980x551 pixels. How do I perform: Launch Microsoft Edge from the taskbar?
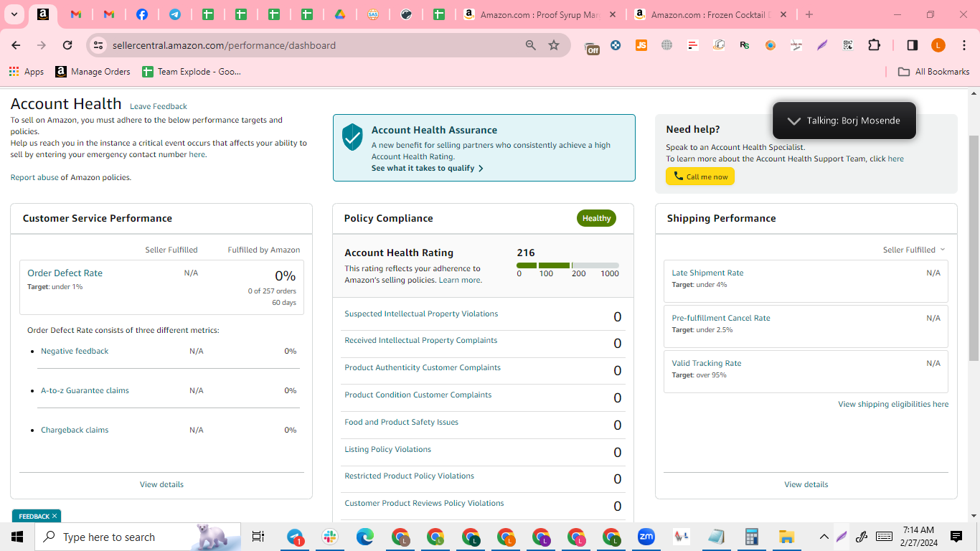pos(365,537)
